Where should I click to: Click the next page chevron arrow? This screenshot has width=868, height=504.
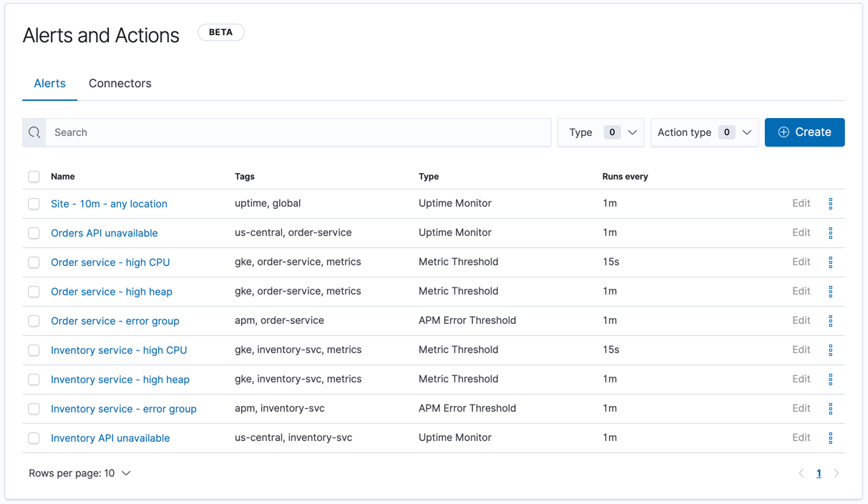pyautogui.click(x=836, y=473)
